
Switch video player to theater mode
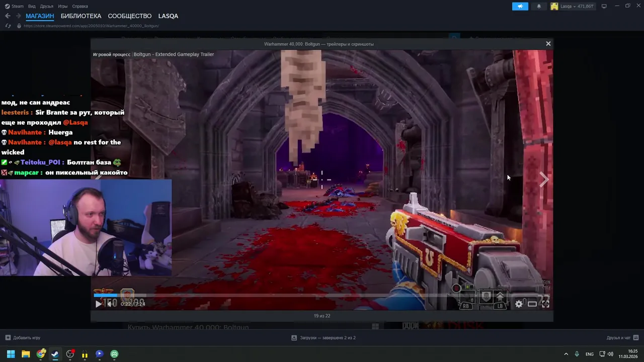[x=532, y=304]
